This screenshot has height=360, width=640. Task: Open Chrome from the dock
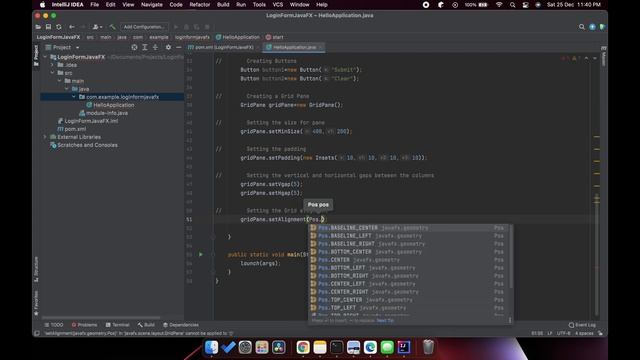click(303, 347)
